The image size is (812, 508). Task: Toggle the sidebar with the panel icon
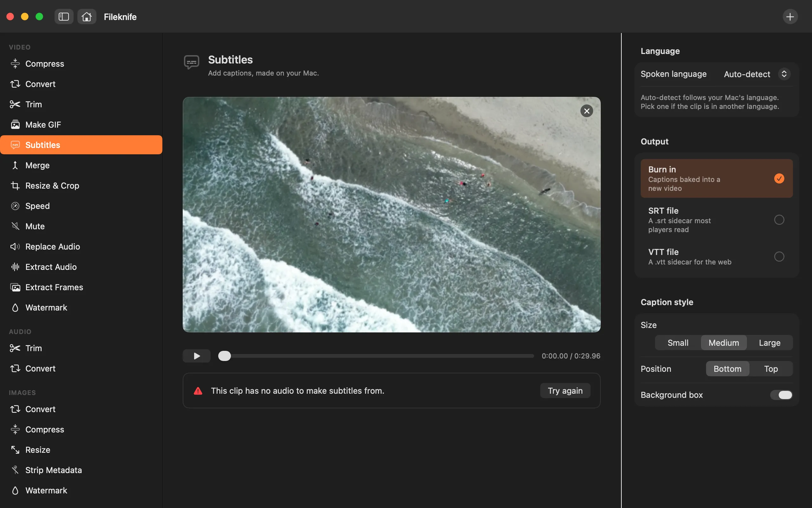[x=64, y=17]
